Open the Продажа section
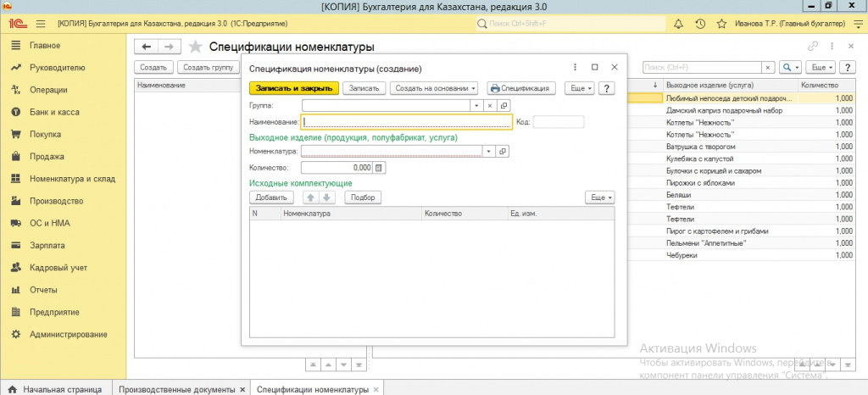Viewport: 868px width, 395px height. coord(47,157)
